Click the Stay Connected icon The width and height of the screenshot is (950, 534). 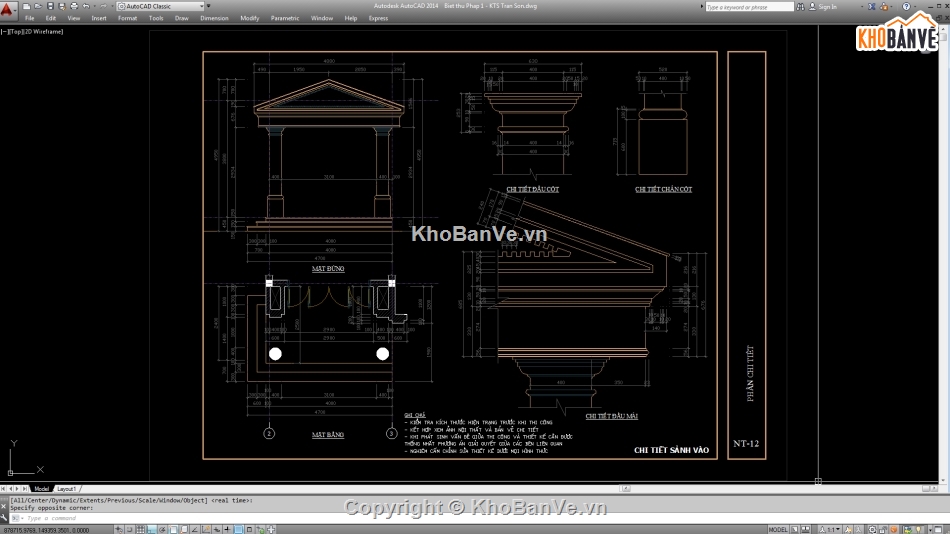coord(884,7)
